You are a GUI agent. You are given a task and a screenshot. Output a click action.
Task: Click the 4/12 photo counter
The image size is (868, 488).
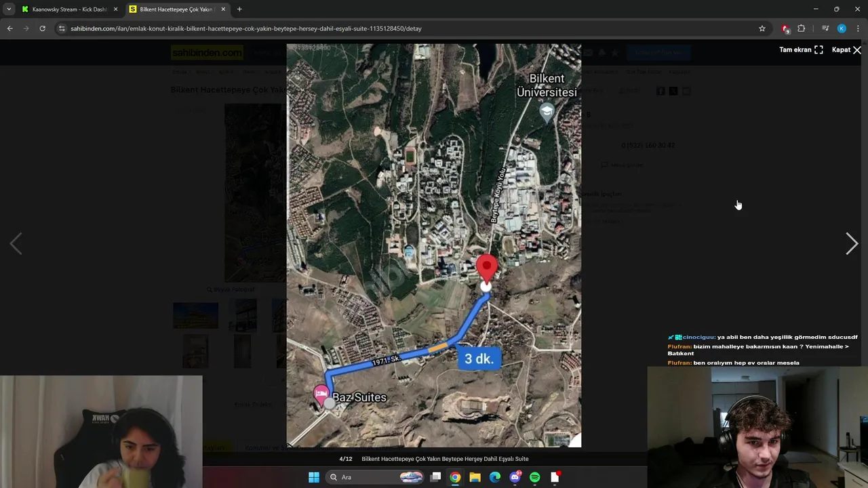(346, 459)
